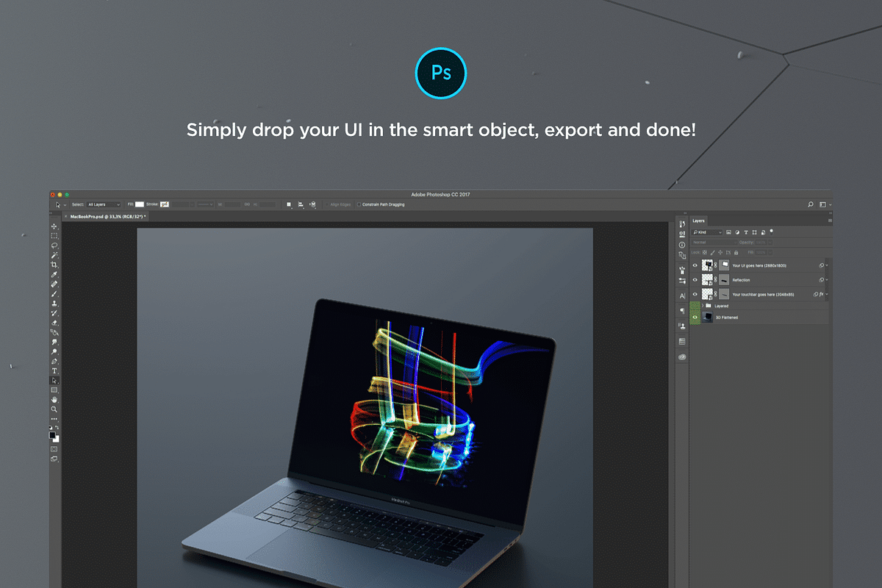Select the Path Selection tool

pyautogui.click(x=54, y=380)
